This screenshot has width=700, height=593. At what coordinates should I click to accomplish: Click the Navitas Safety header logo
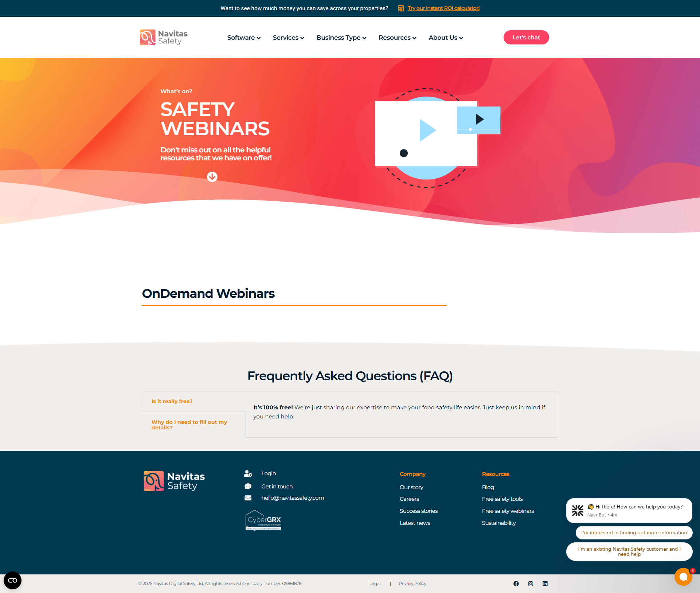(164, 37)
